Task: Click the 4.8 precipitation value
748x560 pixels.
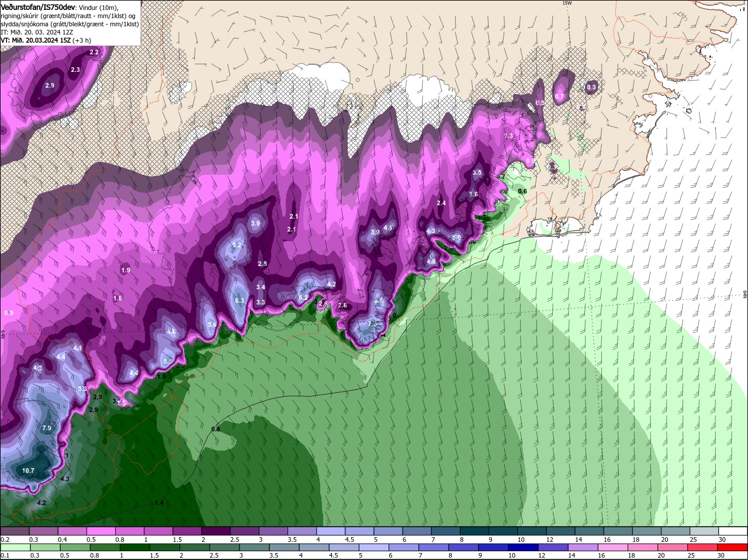Action: click(x=431, y=261)
